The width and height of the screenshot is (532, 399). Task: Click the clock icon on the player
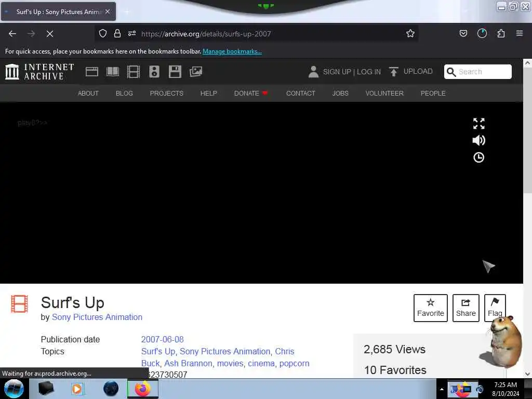pos(478,157)
